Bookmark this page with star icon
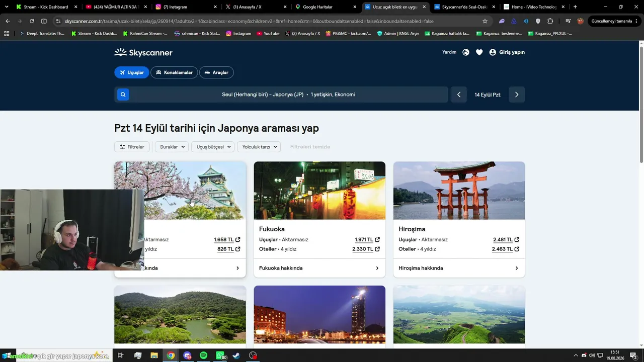644x362 pixels. 485,21
